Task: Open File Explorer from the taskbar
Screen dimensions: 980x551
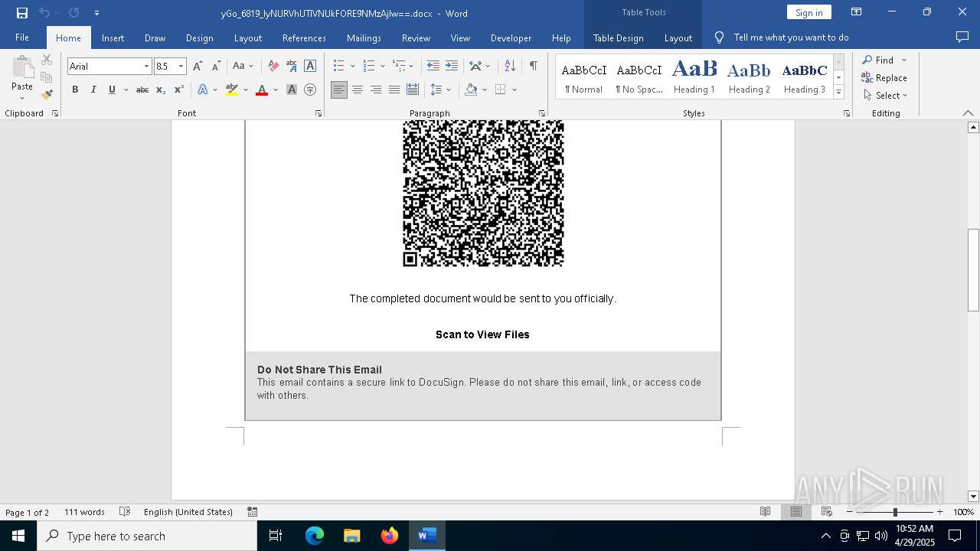Action: point(351,536)
